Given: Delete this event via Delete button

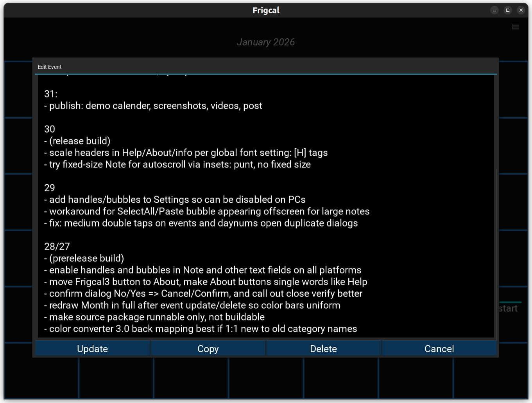Looking at the screenshot, I should pyautogui.click(x=323, y=349).
